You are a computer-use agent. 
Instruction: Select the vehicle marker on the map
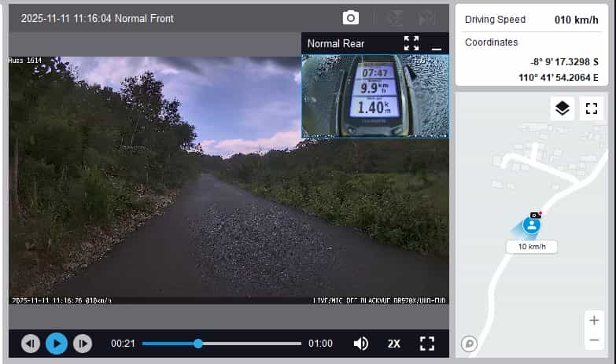[x=532, y=226]
